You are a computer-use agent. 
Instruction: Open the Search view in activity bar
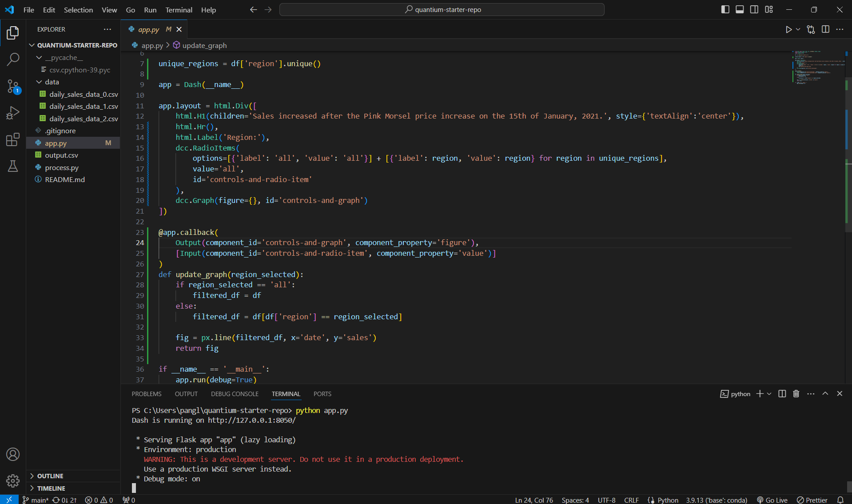pos(13,59)
